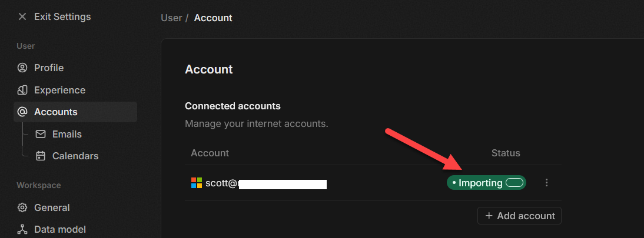Open the Emails sub-item under Accounts

[67, 134]
